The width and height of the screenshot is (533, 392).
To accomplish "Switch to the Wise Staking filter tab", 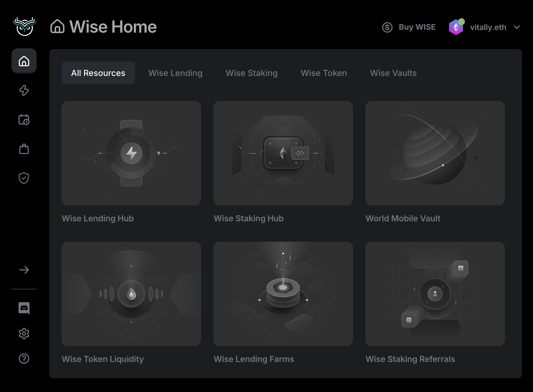I will click(x=251, y=73).
